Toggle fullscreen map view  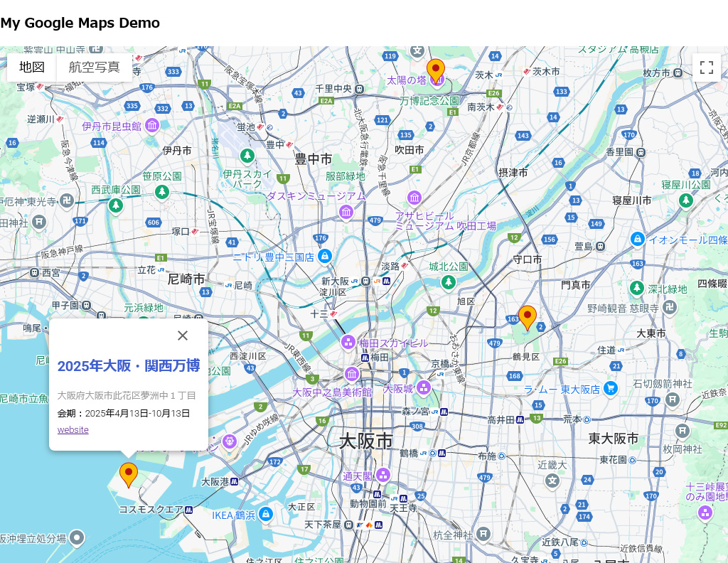coord(707,68)
